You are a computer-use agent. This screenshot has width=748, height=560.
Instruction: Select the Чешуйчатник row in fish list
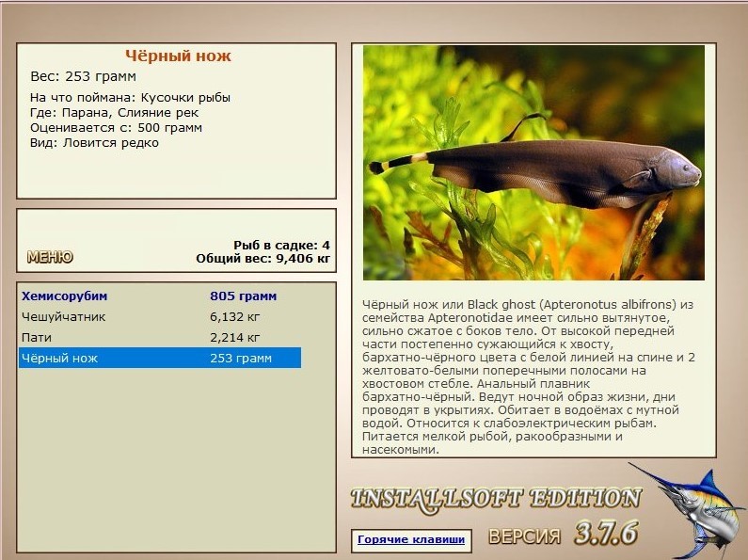(160, 317)
